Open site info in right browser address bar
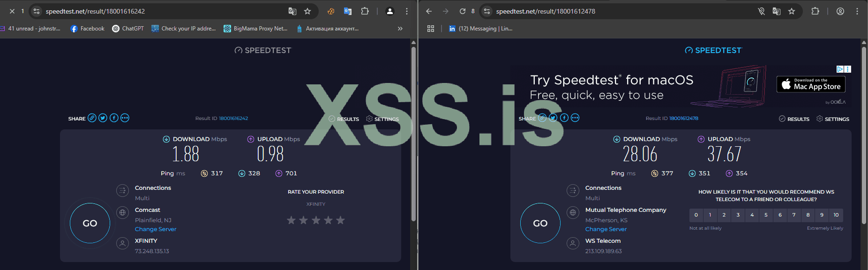The image size is (868, 270). (487, 11)
